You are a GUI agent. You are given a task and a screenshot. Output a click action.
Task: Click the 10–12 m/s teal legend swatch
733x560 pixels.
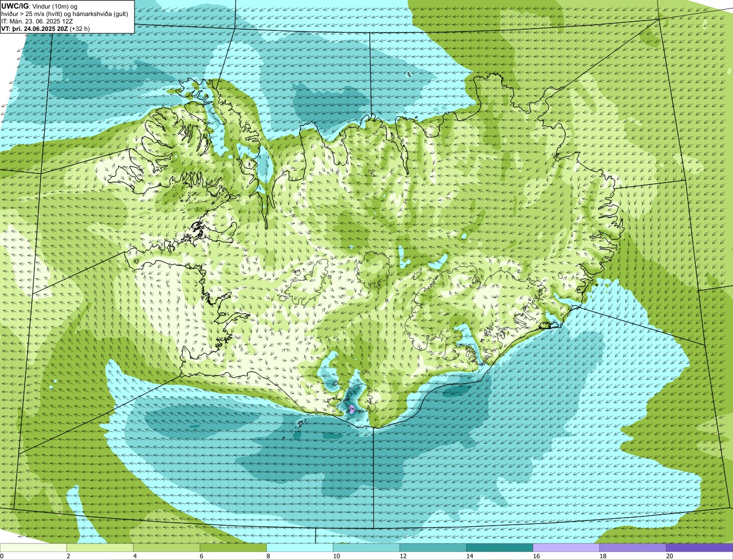click(x=366, y=547)
